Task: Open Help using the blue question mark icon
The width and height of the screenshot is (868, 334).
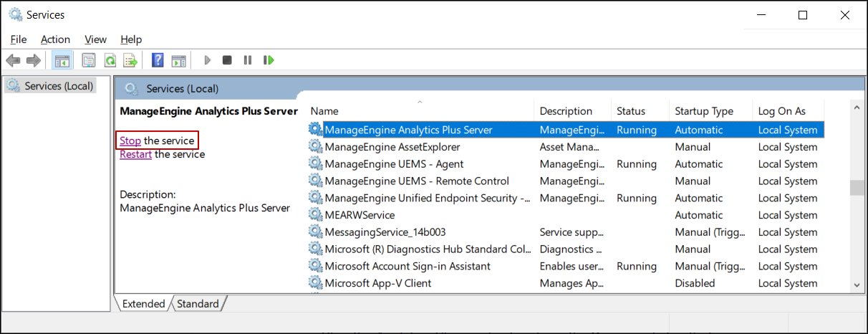Action: point(158,60)
